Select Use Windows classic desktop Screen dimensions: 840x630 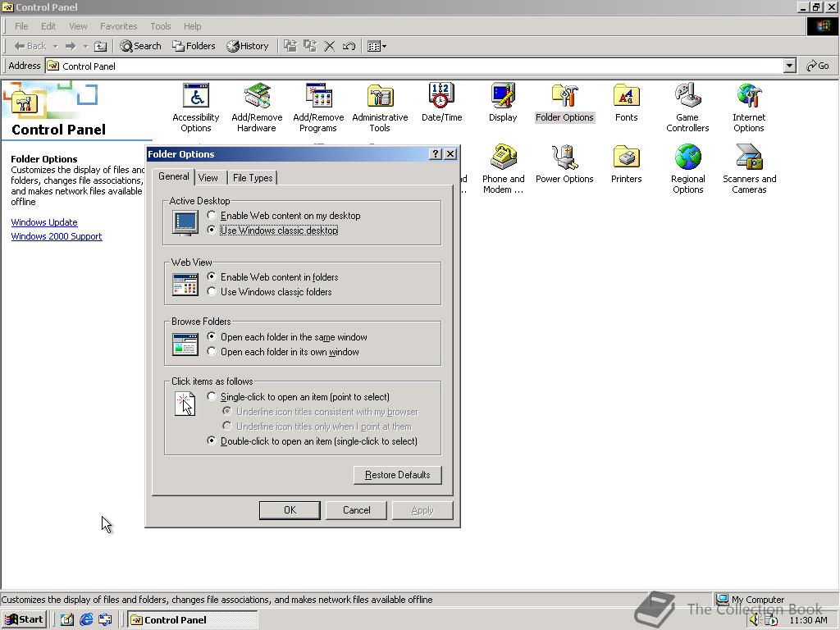[x=272, y=231]
